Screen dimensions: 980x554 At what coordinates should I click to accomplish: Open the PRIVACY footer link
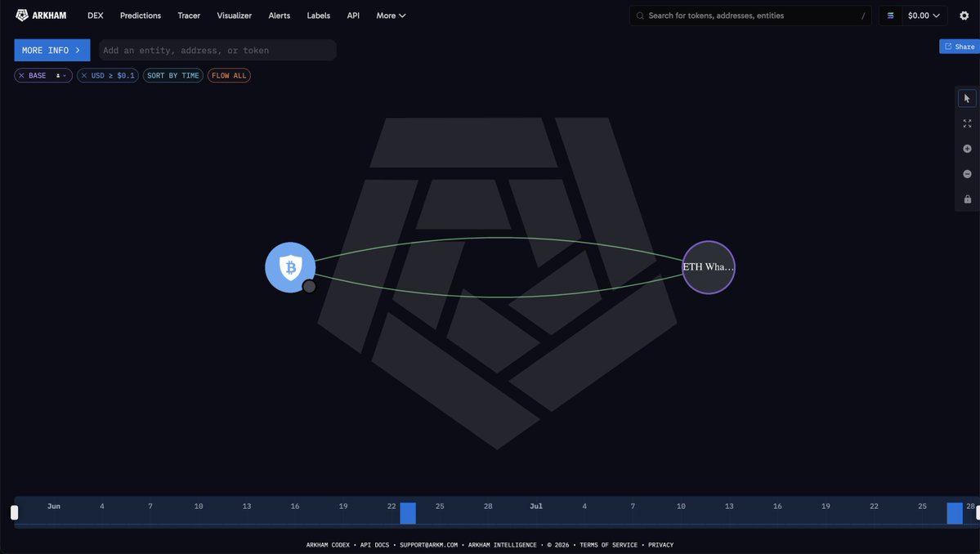660,545
